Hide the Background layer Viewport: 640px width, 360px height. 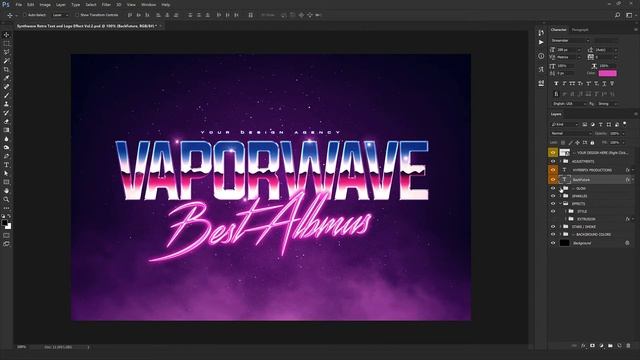pyautogui.click(x=553, y=243)
